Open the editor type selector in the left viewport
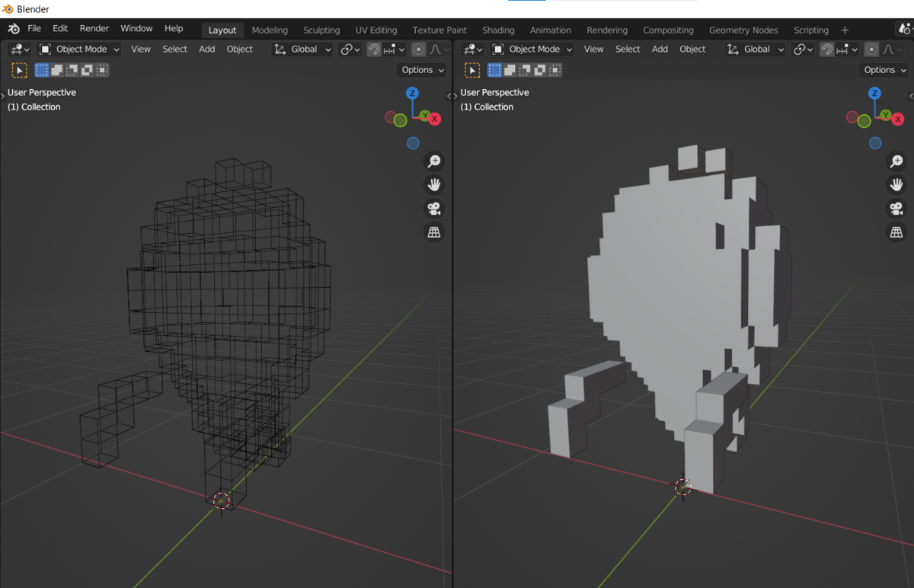Viewport: 914px width, 588px height. click(18, 49)
